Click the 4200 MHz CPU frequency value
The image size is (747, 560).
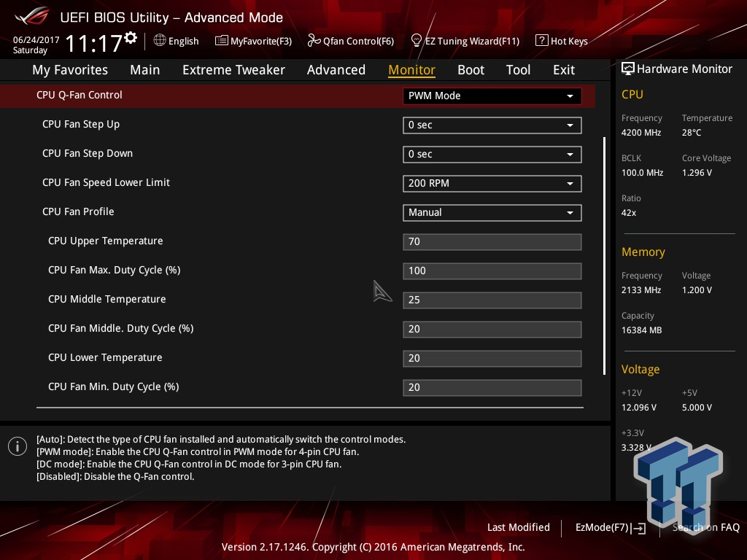(640, 133)
